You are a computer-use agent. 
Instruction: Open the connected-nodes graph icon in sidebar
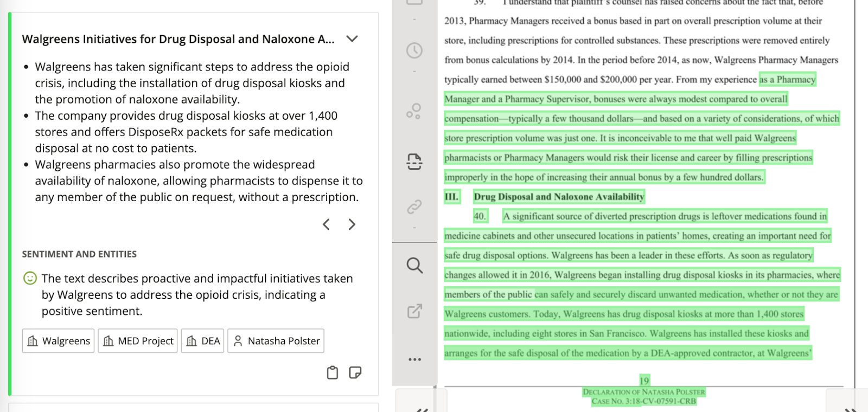coord(414,111)
